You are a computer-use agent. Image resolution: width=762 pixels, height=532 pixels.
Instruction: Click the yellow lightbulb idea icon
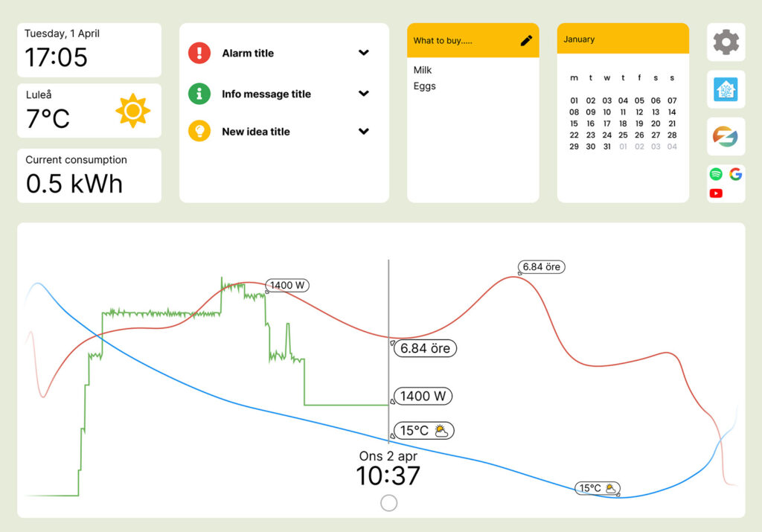coord(199,131)
